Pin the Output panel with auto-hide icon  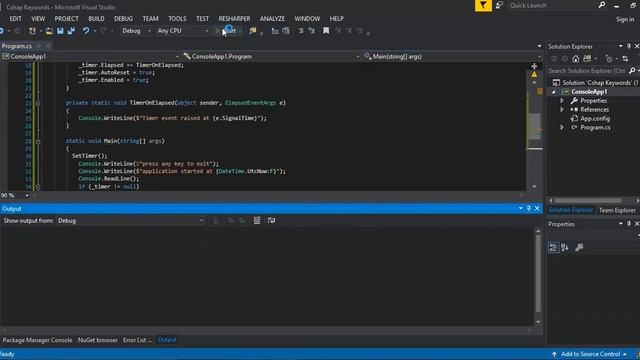coord(529,209)
